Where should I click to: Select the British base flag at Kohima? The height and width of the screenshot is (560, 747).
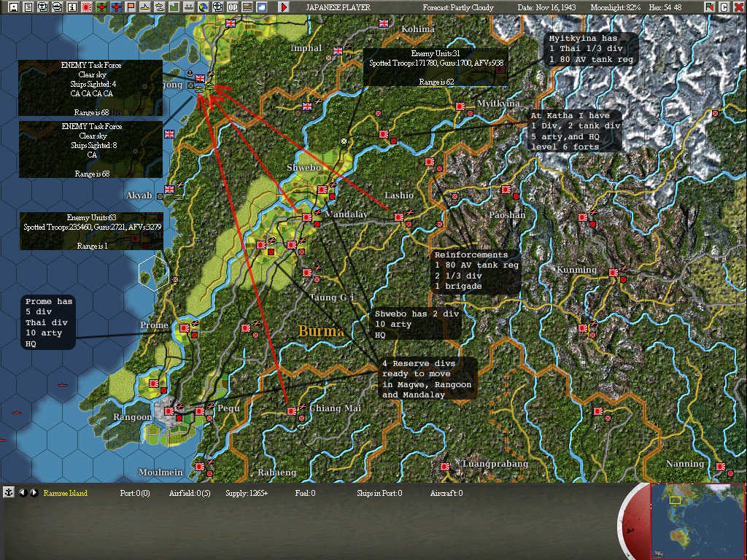384,23
